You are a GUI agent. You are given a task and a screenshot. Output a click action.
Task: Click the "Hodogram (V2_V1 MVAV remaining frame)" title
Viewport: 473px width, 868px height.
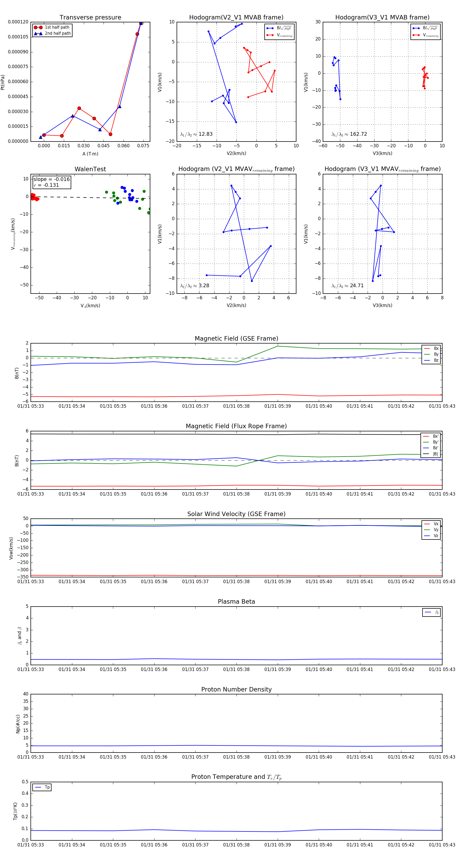[236, 169]
